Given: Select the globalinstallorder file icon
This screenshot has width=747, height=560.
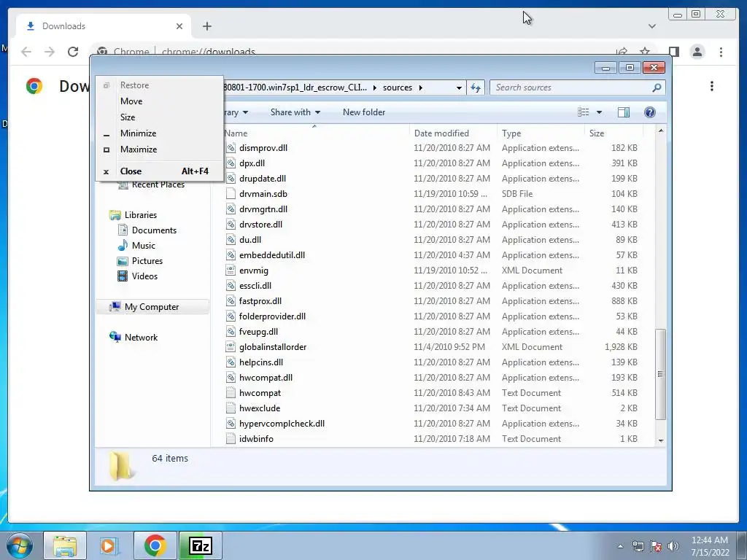Looking at the screenshot, I should (231, 346).
